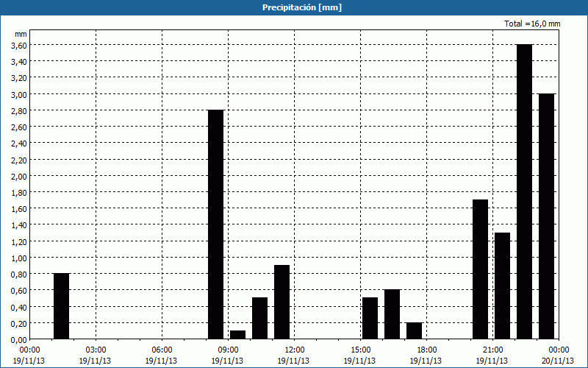Viewport: 588px width, 368px height.
Task: Click the 0,40 y-axis value
Action: point(19,307)
